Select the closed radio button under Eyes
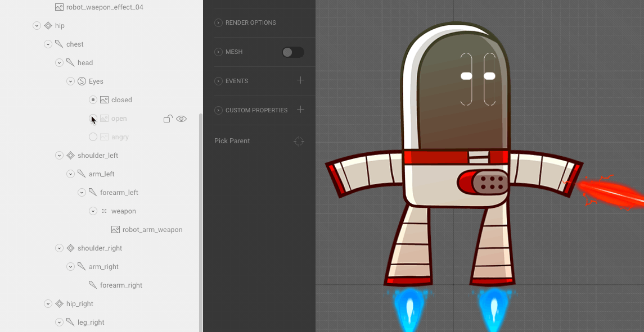This screenshot has width=644, height=332. (x=93, y=100)
